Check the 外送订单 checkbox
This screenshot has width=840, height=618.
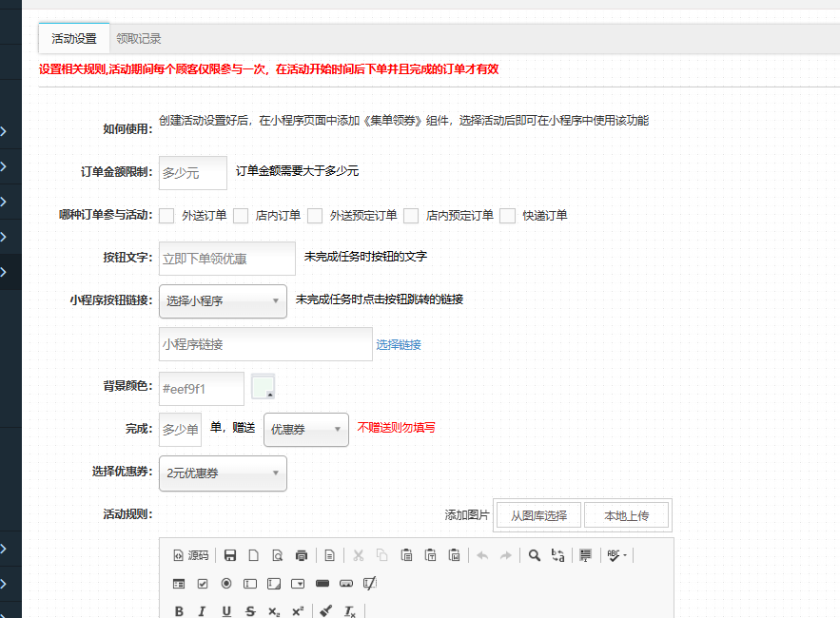(166, 216)
